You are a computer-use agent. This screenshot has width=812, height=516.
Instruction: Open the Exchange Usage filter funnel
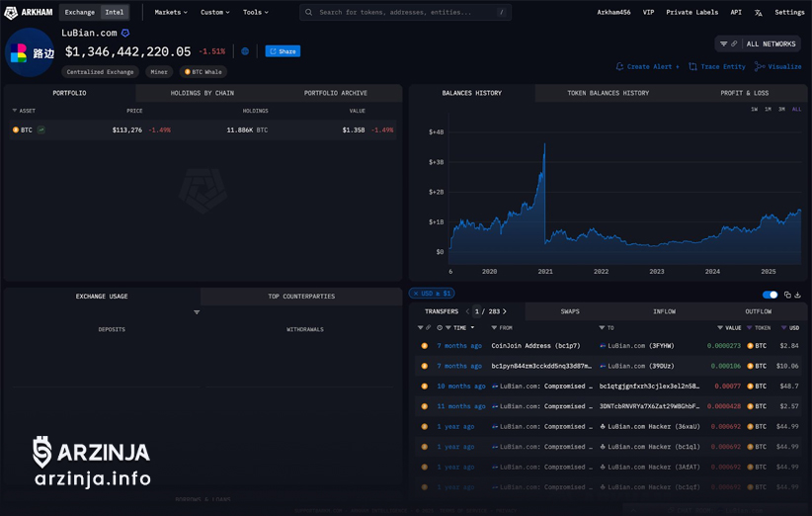[x=197, y=312]
